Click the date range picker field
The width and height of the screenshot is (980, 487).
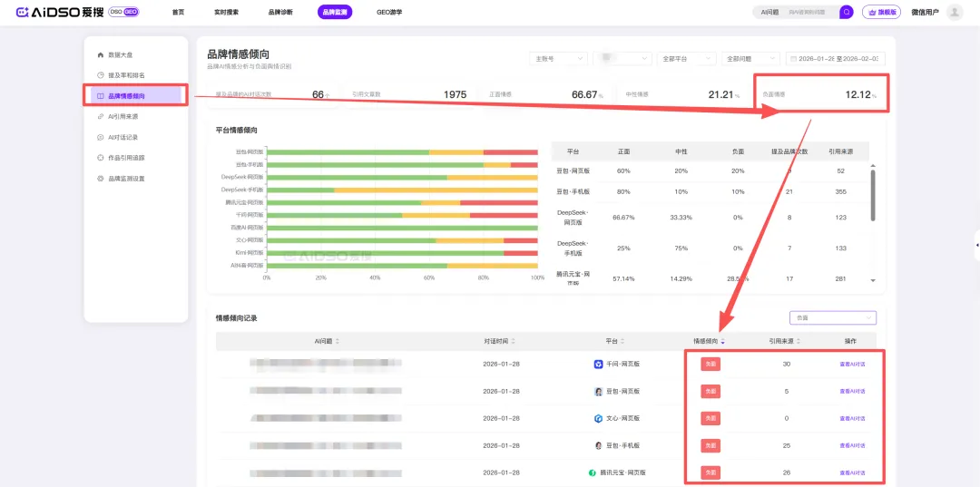[835, 58]
